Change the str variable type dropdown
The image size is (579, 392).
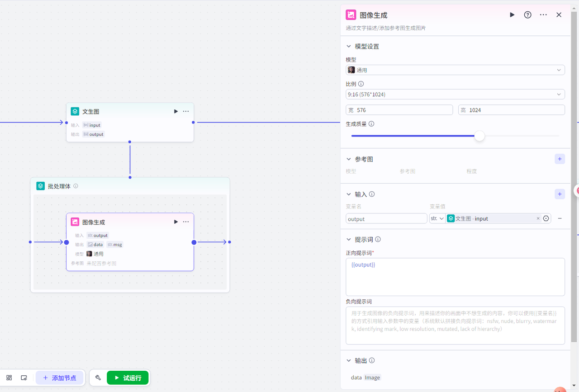437,218
